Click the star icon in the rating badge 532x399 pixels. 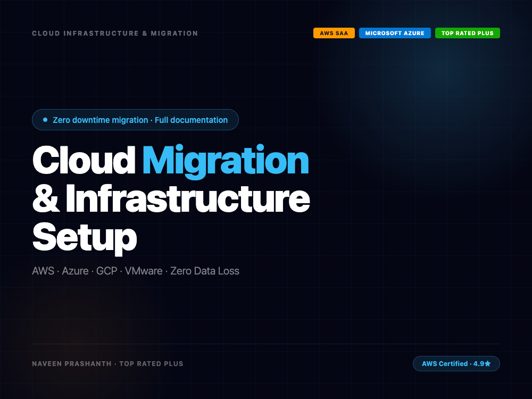tap(487, 363)
